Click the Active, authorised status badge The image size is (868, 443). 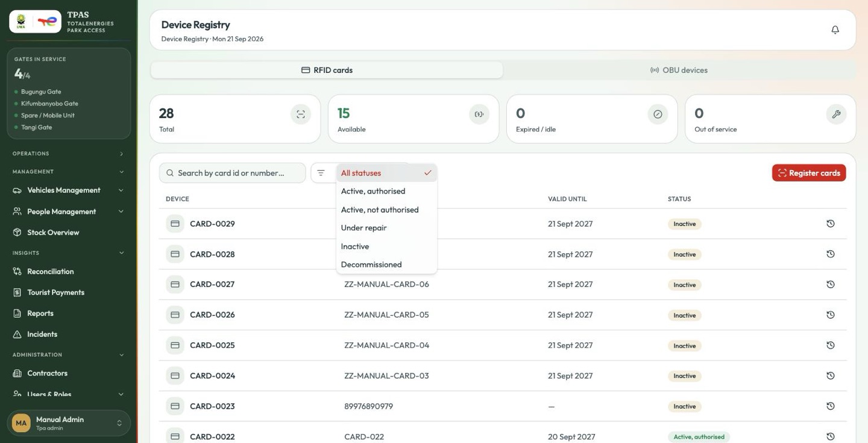699,437
